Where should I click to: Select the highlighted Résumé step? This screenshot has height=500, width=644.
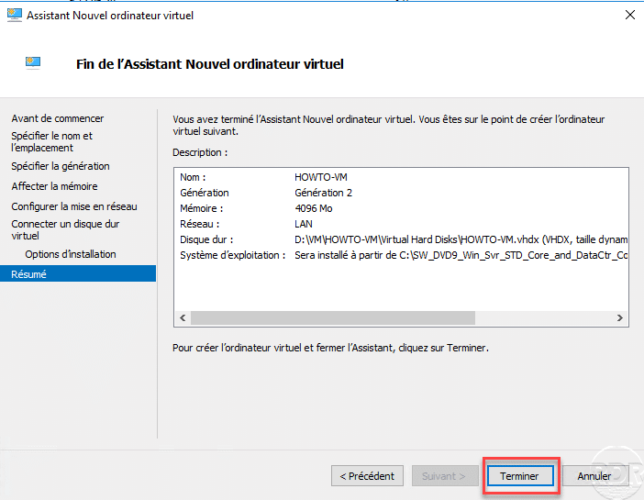click(x=78, y=274)
